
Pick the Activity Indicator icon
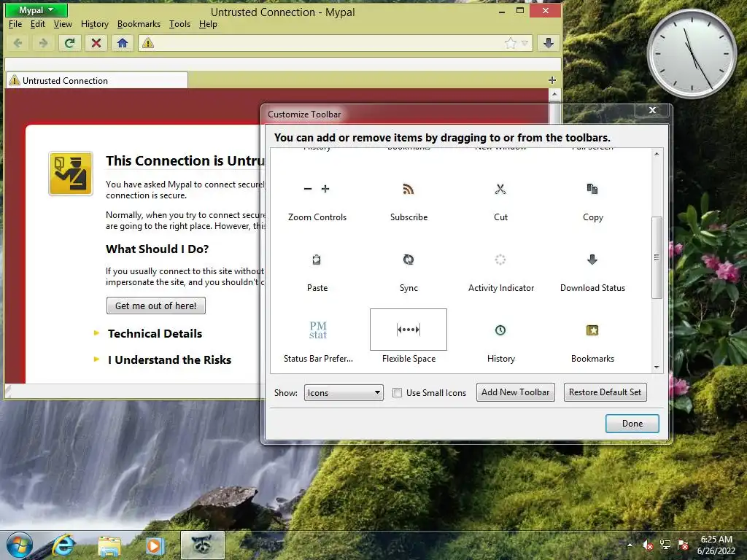tap(500, 260)
